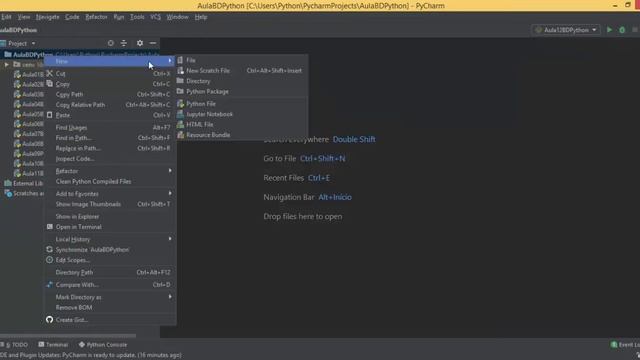Choose Edit Scopes
This screenshot has width=640, height=360.
point(110,260)
